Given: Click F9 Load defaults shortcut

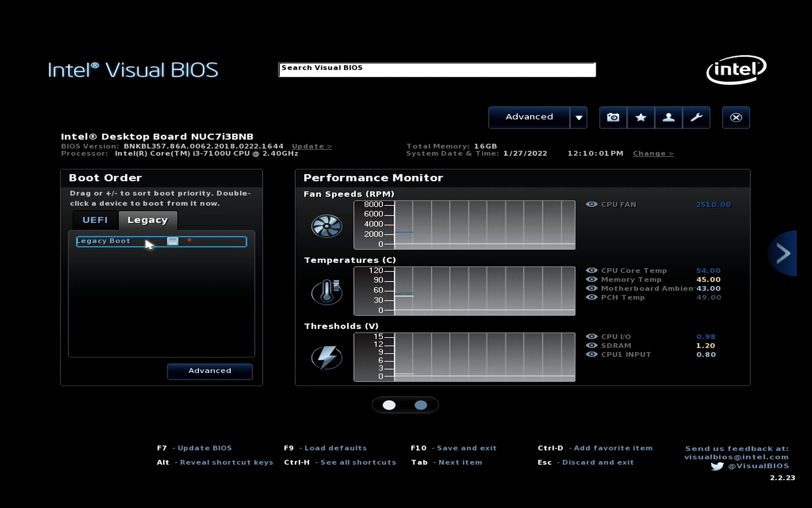Looking at the screenshot, I should pos(325,448).
